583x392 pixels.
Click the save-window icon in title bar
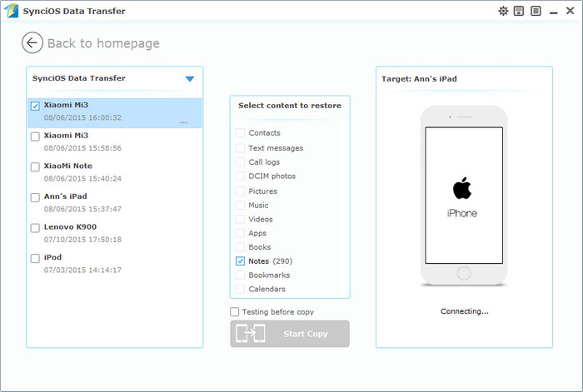[519, 11]
